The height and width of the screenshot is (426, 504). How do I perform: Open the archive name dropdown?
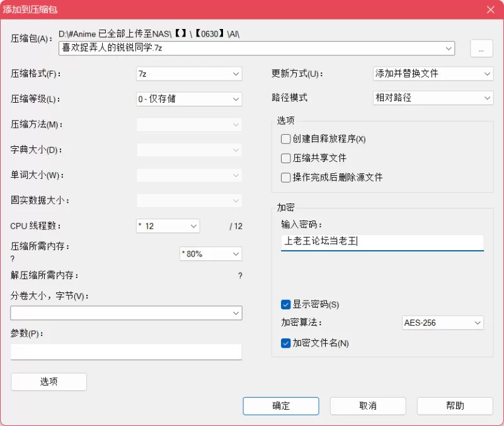[x=256, y=49]
